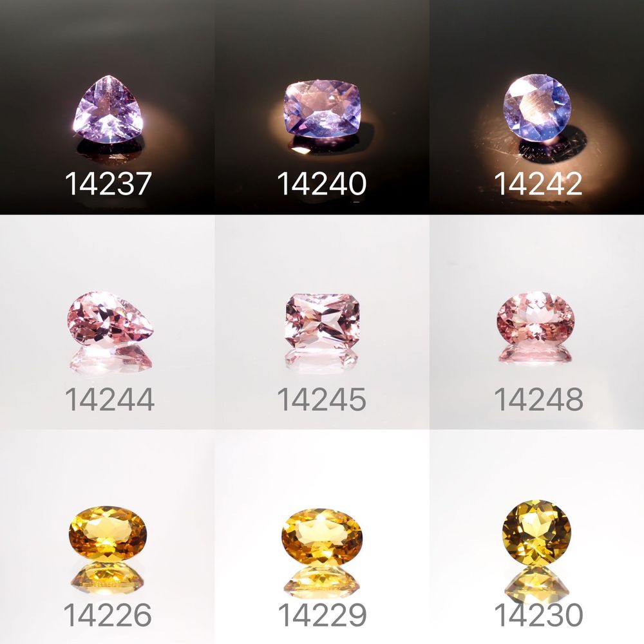Tap the gray 14245 label
Image resolution: width=644 pixels, height=644 pixels.
pos(321,399)
